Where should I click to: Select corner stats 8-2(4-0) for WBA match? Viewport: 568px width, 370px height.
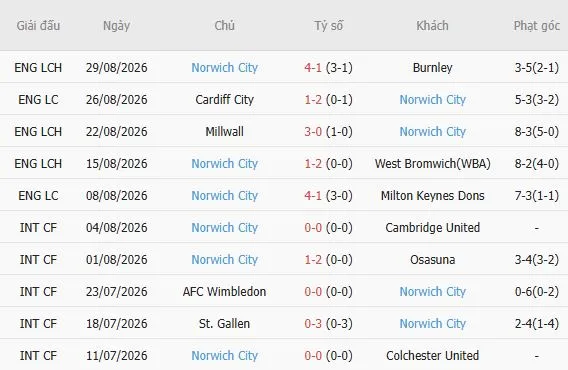tap(536, 163)
